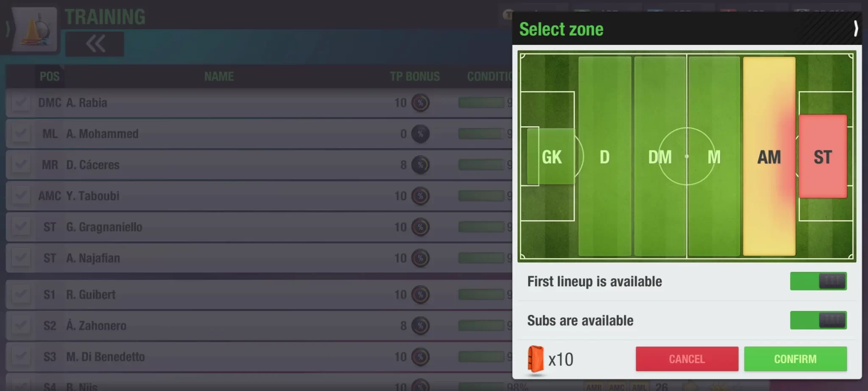The width and height of the screenshot is (868, 391).
Task: Select the ST zone on the pitch
Action: click(x=823, y=156)
